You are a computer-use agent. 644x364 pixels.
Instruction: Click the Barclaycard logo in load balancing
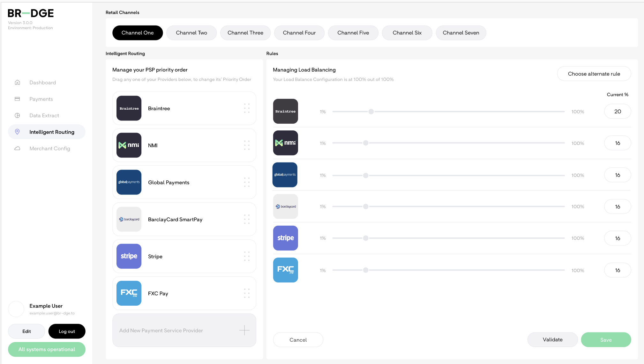[x=286, y=207]
